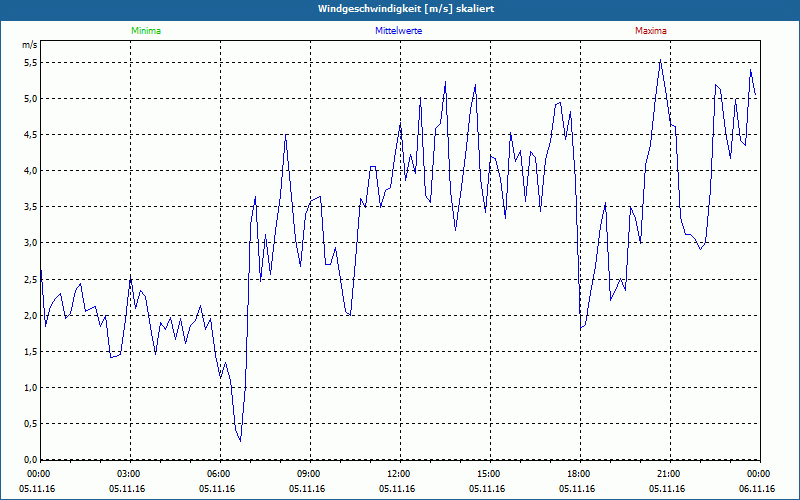The width and height of the screenshot is (800, 500).
Task: Click the 4,5 y-axis value
Action: pyautogui.click(x=31, y=135)
